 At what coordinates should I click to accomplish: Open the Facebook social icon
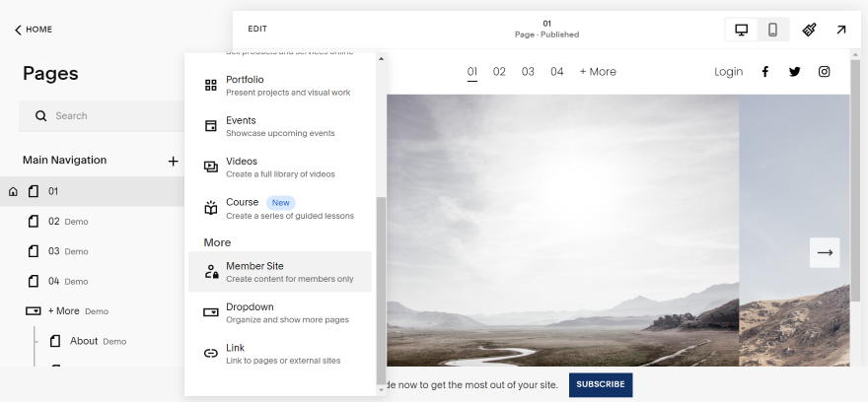pos(765,71)
